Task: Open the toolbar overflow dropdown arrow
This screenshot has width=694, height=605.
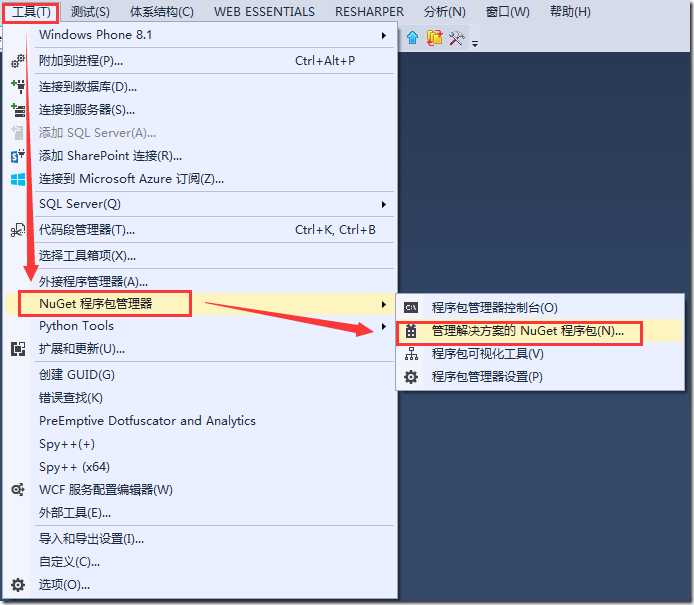Action: (x=475, y=43)
